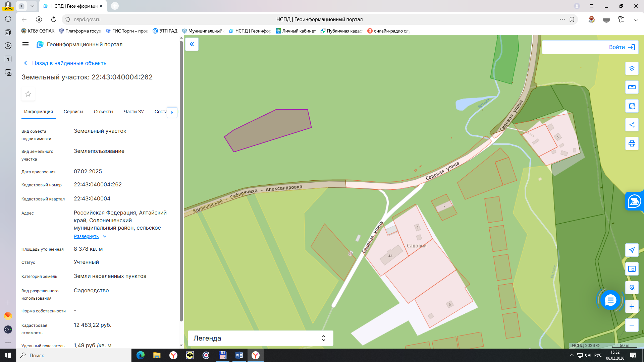
Task: Zoom out with the minus button
Action: point(632,325)
